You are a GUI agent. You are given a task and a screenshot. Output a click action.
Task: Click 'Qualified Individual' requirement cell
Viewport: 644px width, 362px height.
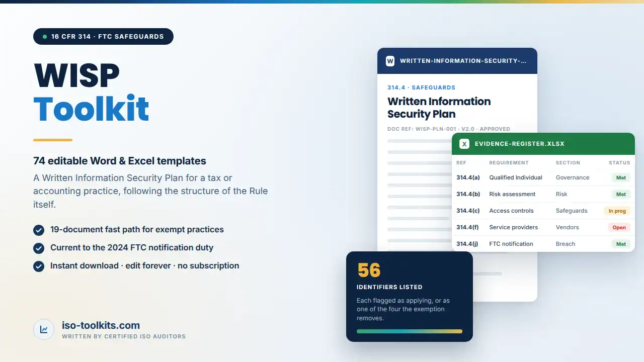[516, 177]
